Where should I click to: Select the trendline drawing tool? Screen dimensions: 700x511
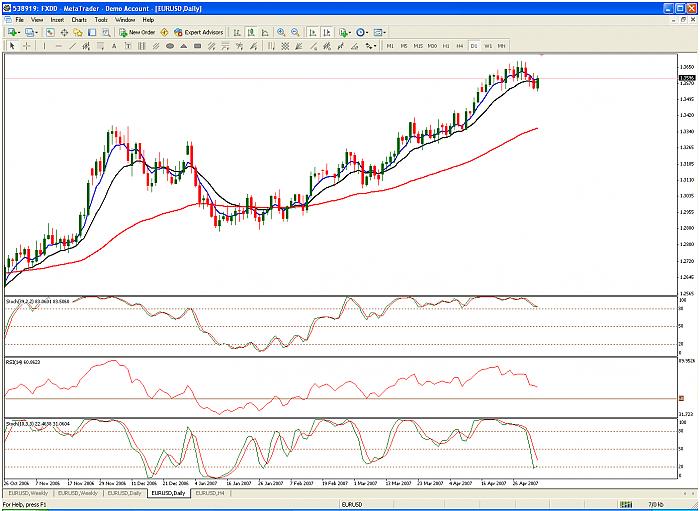point(72,46)
